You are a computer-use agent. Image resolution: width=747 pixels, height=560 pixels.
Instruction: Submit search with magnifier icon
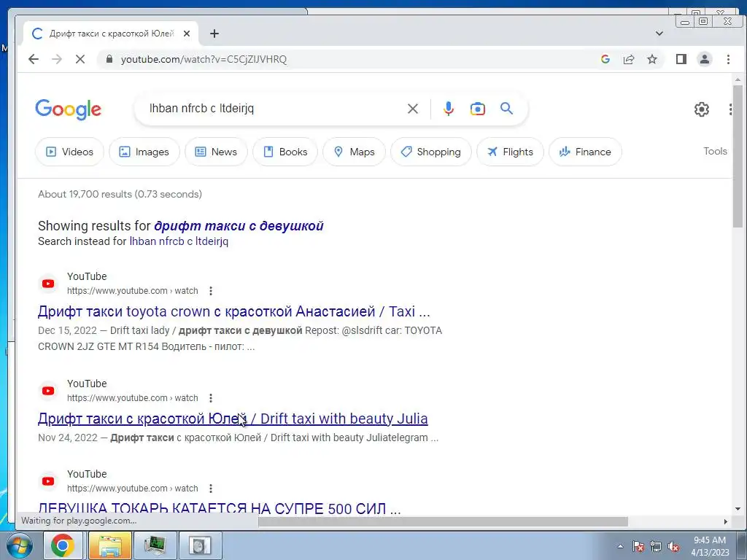click(x=506, y=109)
